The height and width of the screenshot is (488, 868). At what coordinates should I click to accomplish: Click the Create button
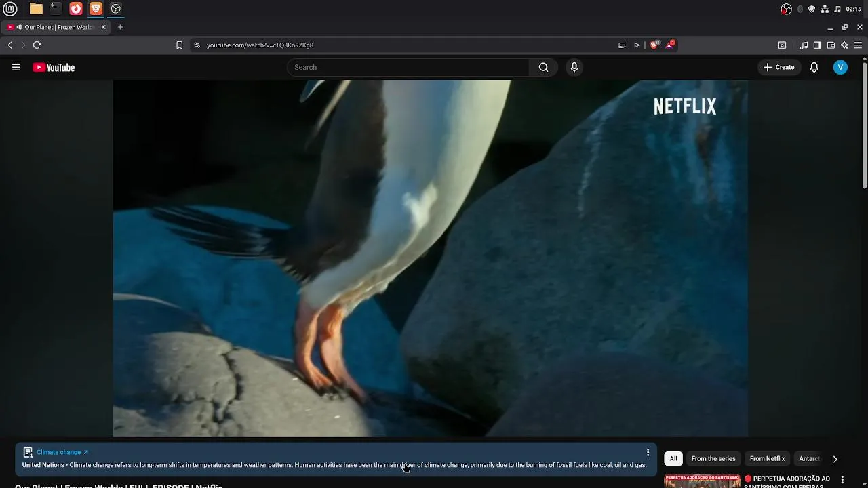coord(779,67)
